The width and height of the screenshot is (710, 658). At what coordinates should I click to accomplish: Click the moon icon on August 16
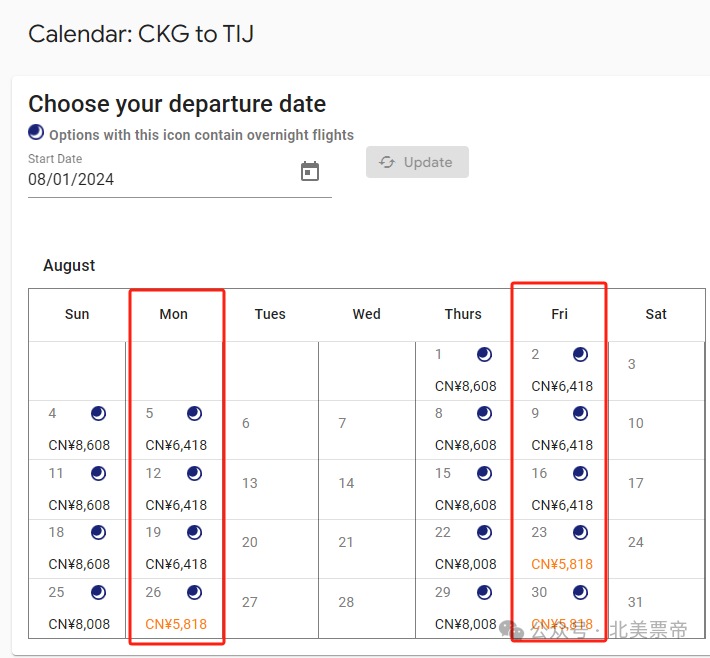tap(580, 473)
